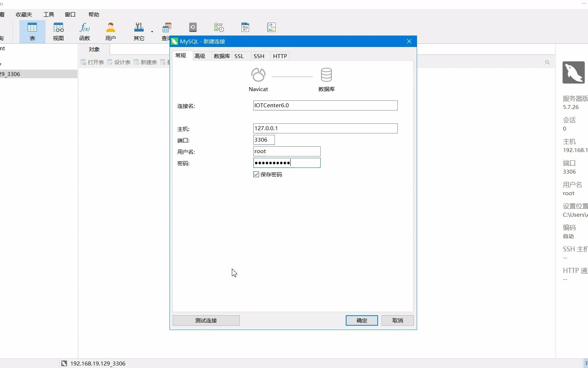Screen dimensions: 588x368
Task: Click the 测试连接 button
Action: 206,321
